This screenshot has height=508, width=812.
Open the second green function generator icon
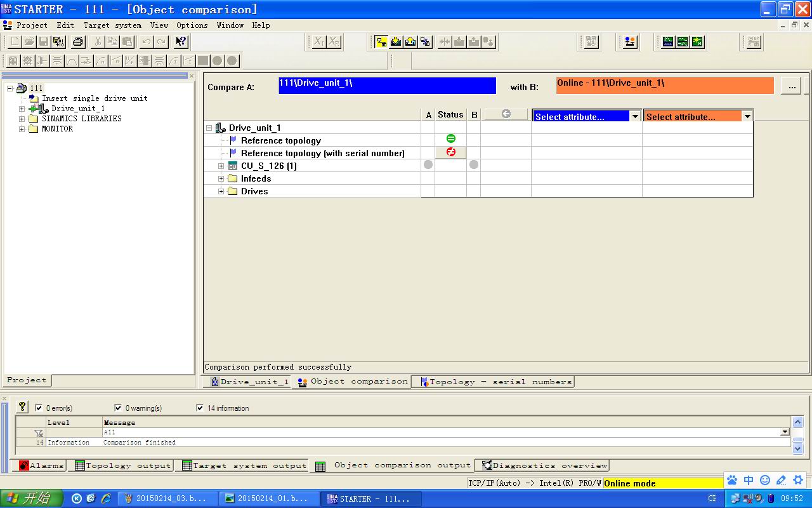tap(683, 42)
